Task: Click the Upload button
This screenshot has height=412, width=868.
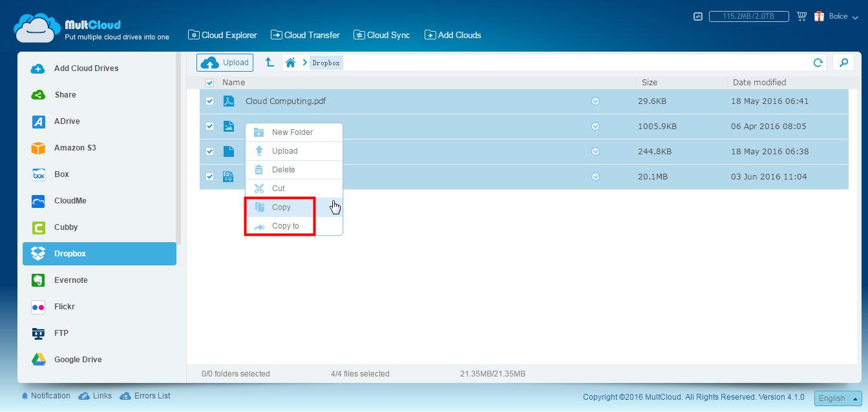Action: point(225,63)
